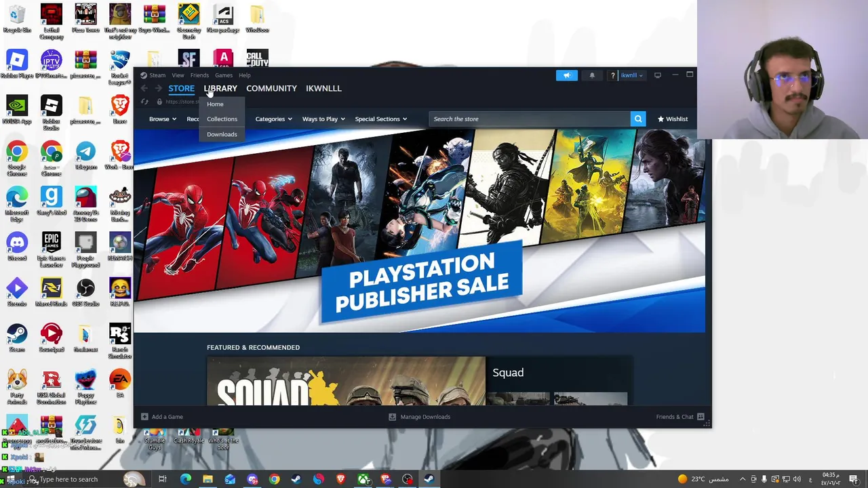Select Pizza Tower desktop shortcut

[x=85, y=19]
